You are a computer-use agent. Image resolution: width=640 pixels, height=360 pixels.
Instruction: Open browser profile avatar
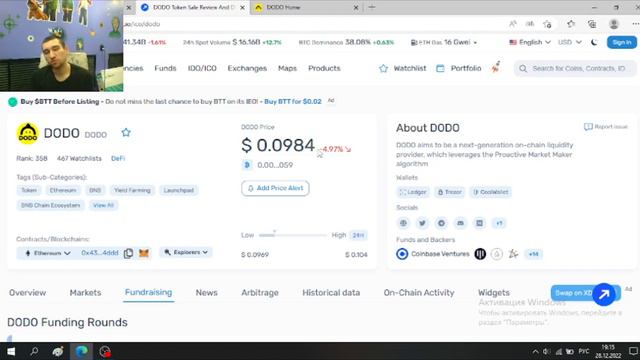pos(613,24)
